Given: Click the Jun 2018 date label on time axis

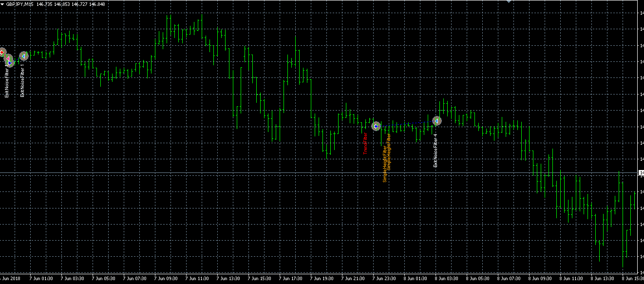Looking at the screenshot, I should (x=10, y=279).
